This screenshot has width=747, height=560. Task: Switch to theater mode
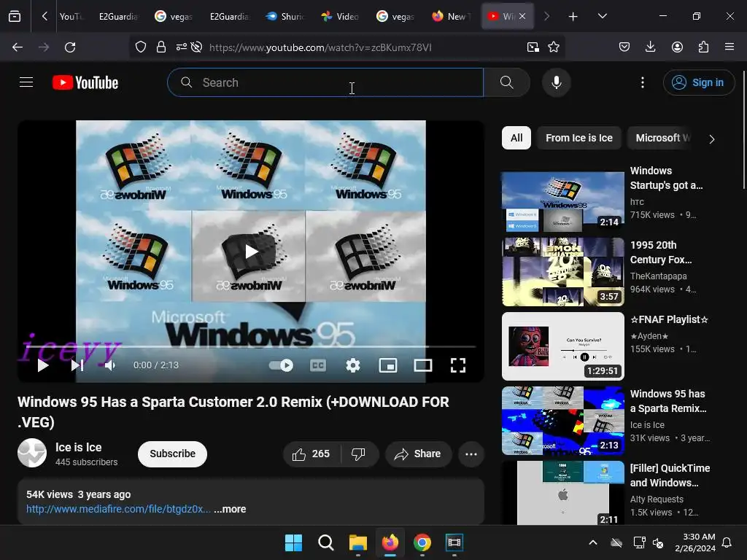[422, 365]
